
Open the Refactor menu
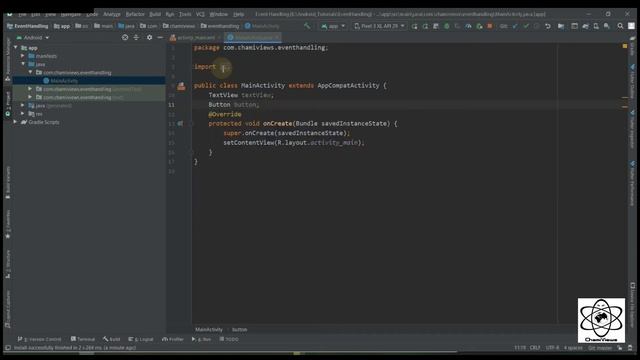point(135,14)
